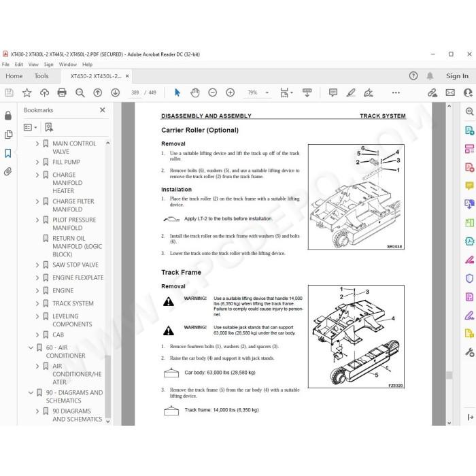The image size is (476, 476).
Task: Expand FILL PUMP bookmark
Action: (x=37, y=162)
